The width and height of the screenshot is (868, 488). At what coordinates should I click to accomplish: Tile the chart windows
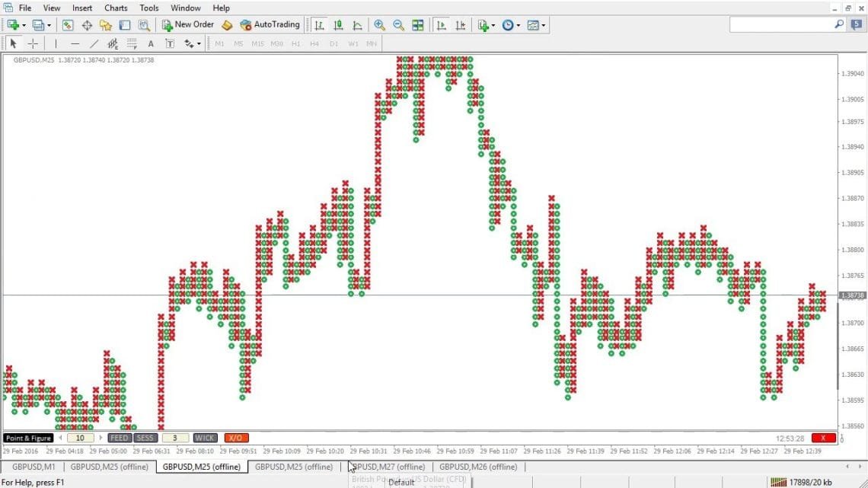[x=417, y=25]
